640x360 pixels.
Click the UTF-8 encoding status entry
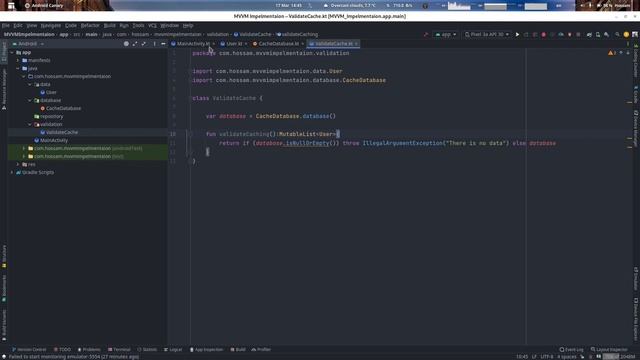click(547, 357)
